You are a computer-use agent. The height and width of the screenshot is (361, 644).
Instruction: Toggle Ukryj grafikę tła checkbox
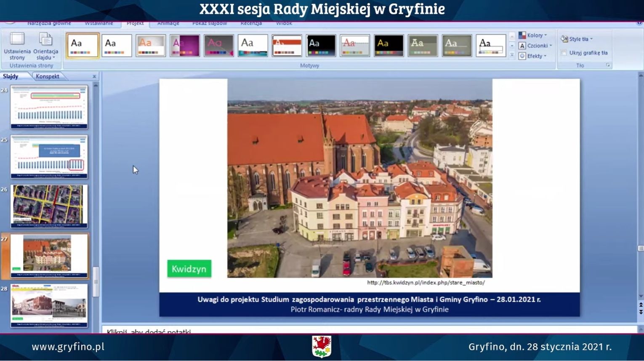[564, 53]
